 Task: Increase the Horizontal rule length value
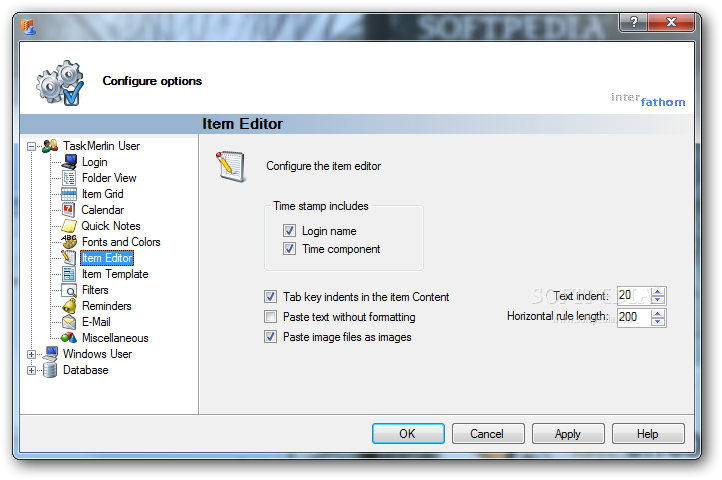pos(658,313)
